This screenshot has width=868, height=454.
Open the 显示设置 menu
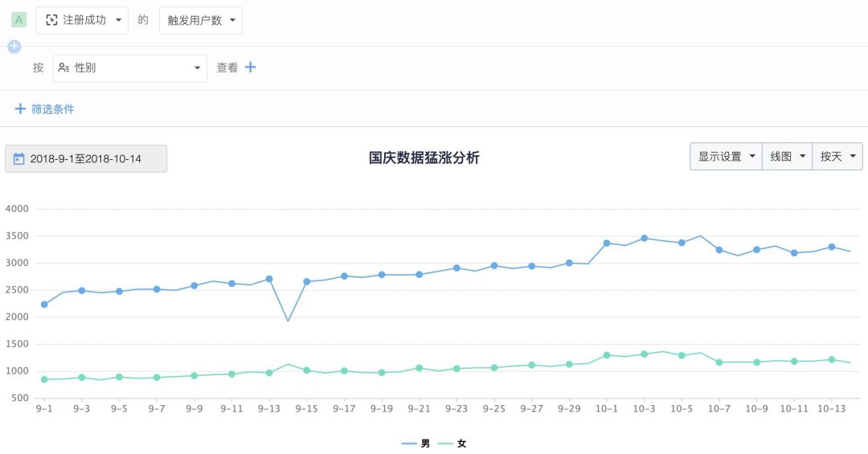pos(726,157)
